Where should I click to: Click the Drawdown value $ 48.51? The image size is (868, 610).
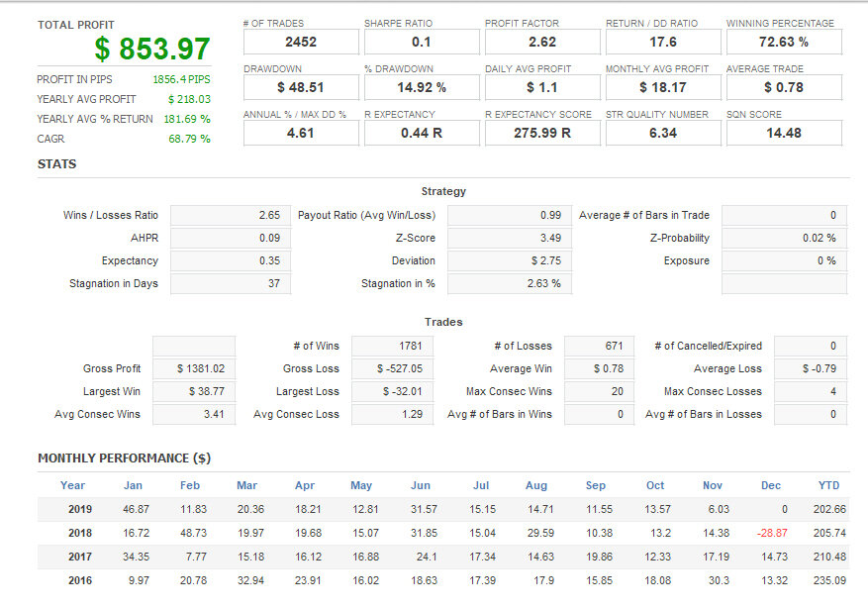coord(301,87)
